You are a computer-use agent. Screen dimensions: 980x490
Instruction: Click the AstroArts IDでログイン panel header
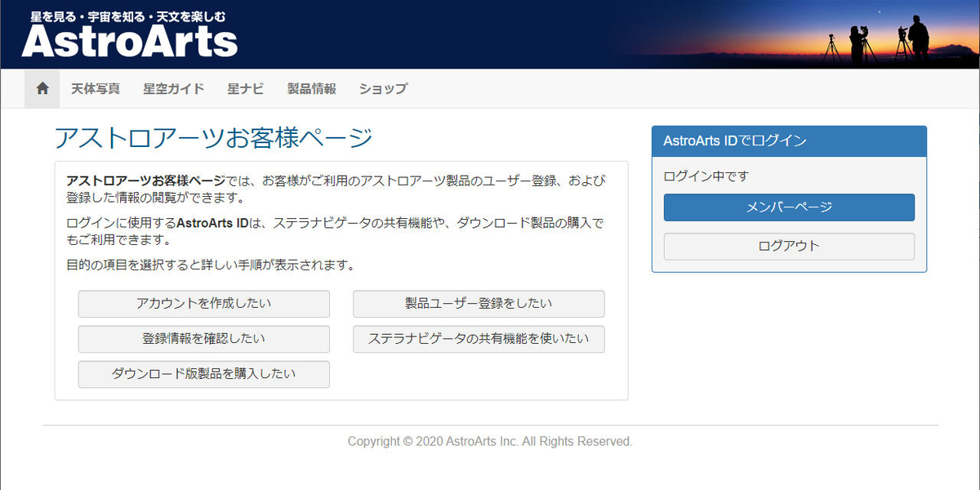tap(789, 141)
